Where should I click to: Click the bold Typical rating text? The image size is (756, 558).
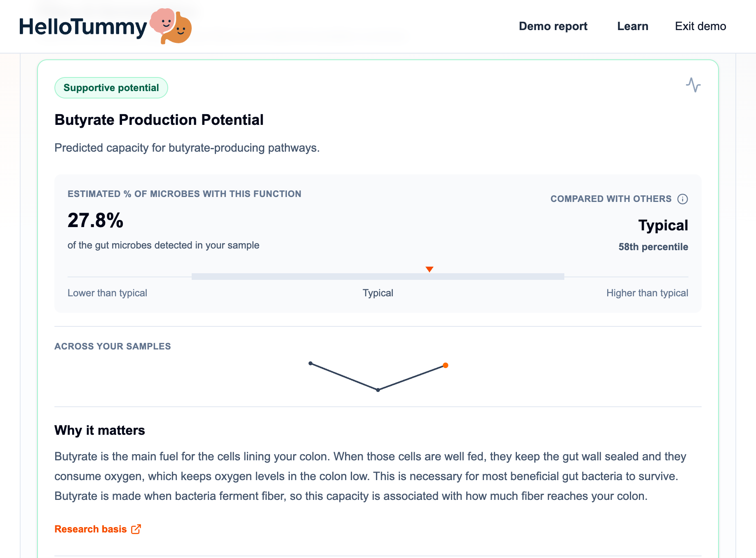(663, 225)
